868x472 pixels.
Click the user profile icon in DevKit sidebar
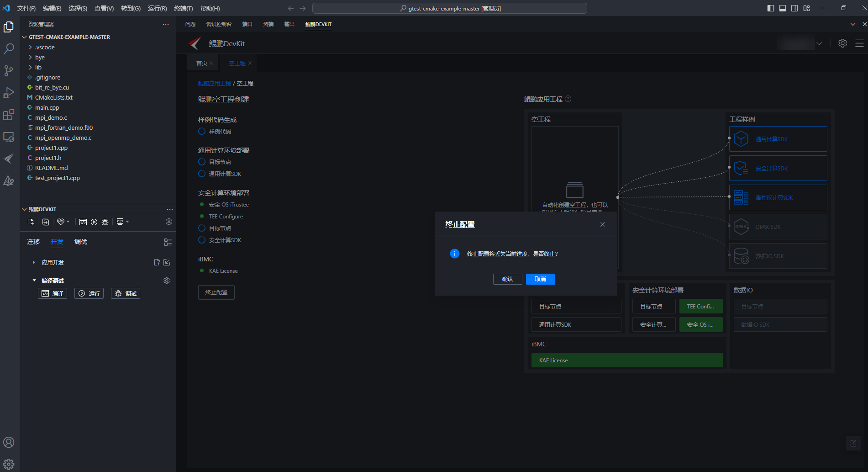coord(169,222)
